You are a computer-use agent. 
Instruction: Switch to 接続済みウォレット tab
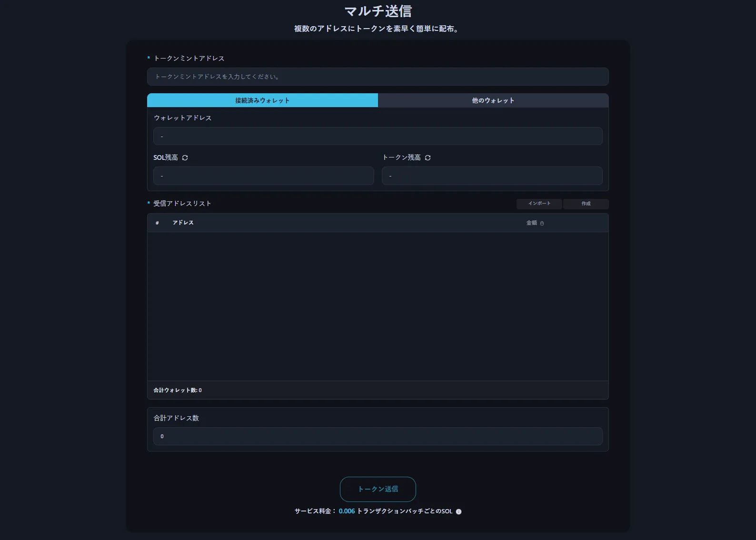click(x=262, y=100)
